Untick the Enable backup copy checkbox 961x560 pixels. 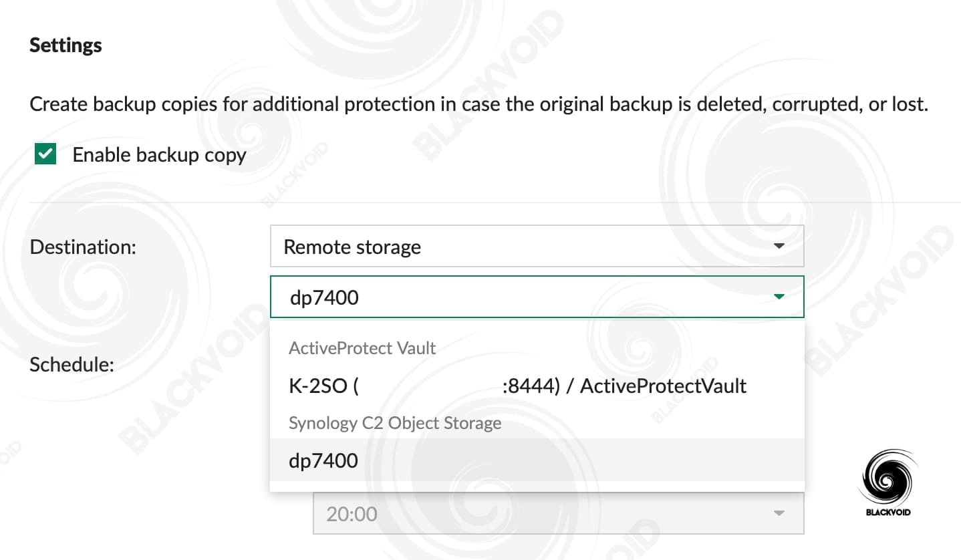(45, 155)
